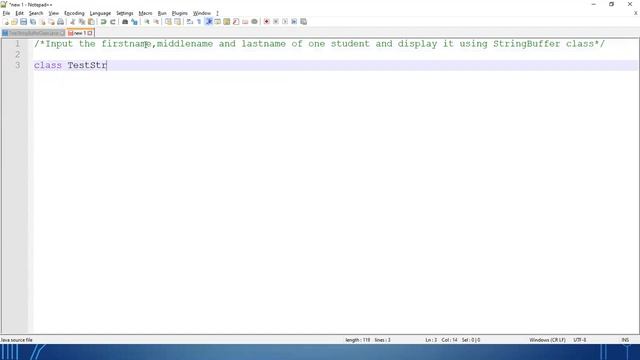The width and height of the screenshot is (640, 360).
Task: Toggle show all characters icon
Action: [x=199, y=22]
